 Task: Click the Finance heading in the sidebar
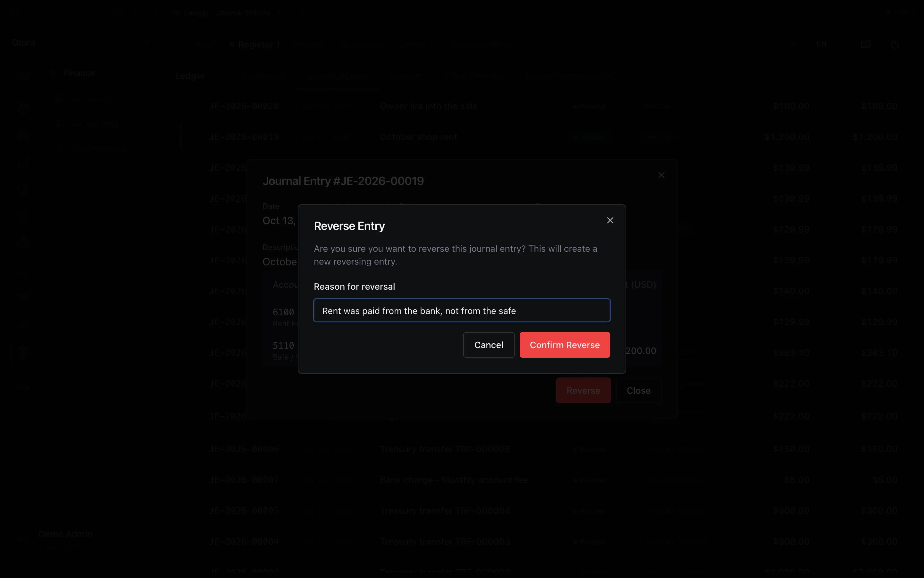tap(79, 73)
